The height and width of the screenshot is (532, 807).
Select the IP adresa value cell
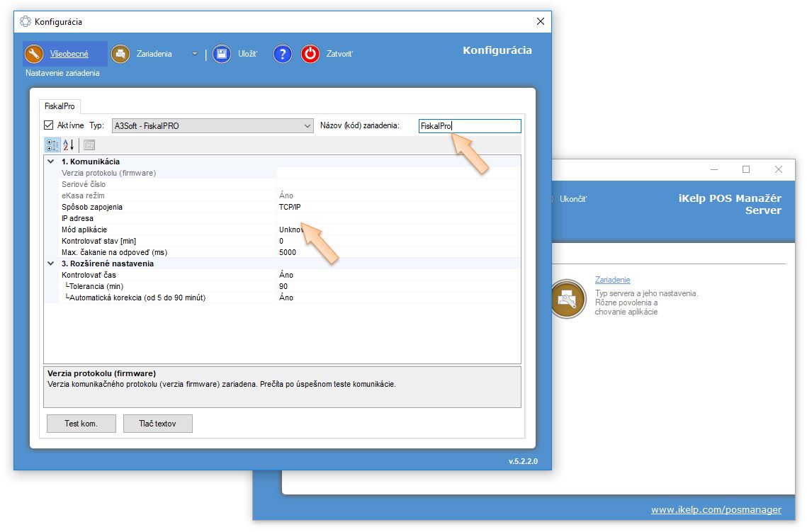coord(397,218)
